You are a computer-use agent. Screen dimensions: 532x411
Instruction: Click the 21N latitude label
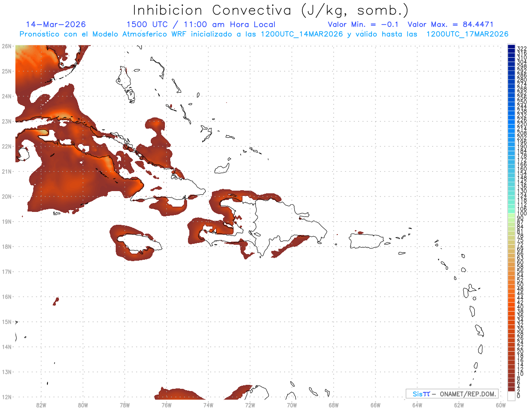click(x=7, y=171)
